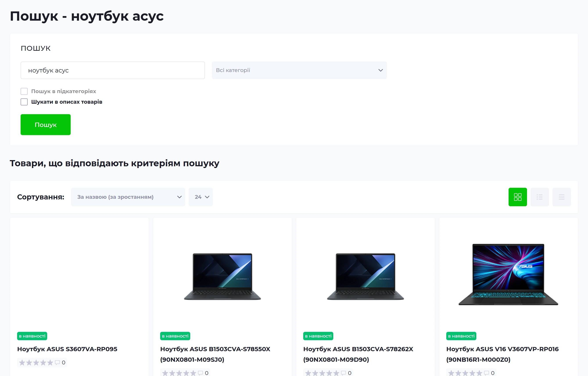Viewport: 588px width, 376px height.
Task: Open sort dropdown 'За назвою (за зростанням)'
Action: click(x=128, y=197)
